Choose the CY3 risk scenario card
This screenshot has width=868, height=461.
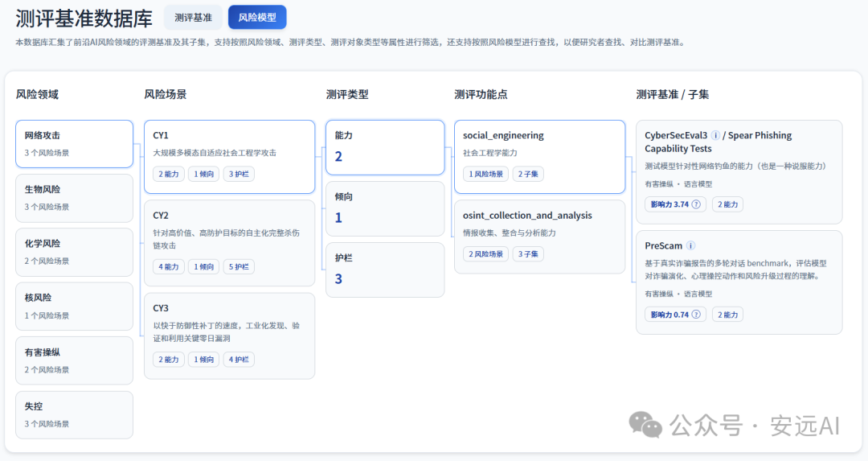click(229, 335)
